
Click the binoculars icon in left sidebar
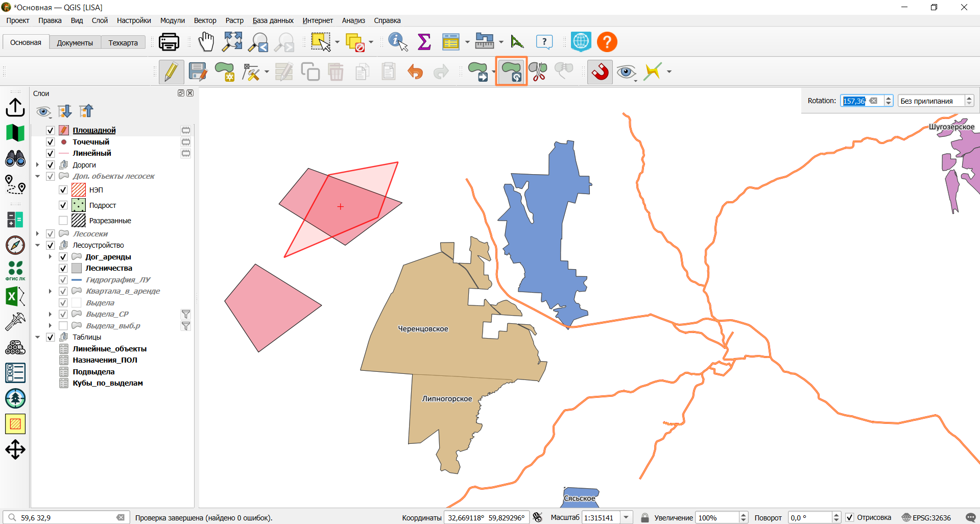click(x=15, y=158)
